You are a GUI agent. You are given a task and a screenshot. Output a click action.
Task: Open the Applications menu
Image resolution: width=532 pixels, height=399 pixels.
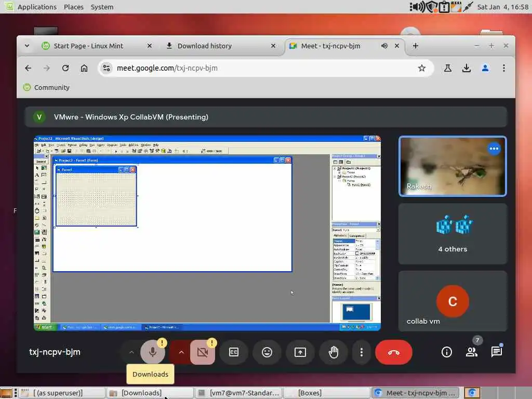click(x=37, y=7)
